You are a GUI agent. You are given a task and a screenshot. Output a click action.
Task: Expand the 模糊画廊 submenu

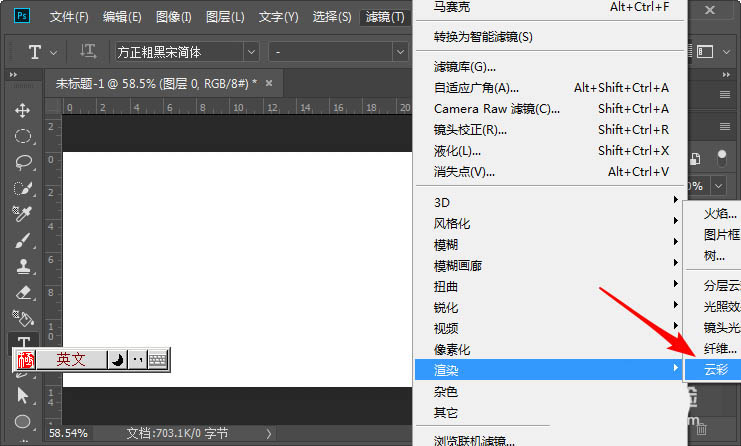pyautogui.click(x=551, y=265)
